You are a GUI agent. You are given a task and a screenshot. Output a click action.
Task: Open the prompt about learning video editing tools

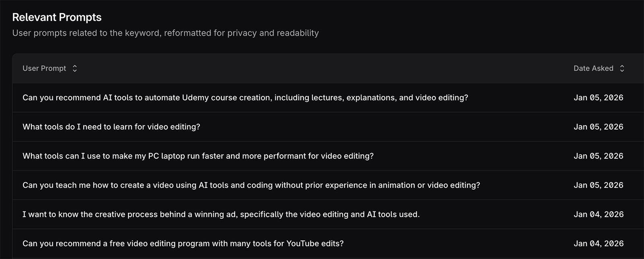pos(111,127)
